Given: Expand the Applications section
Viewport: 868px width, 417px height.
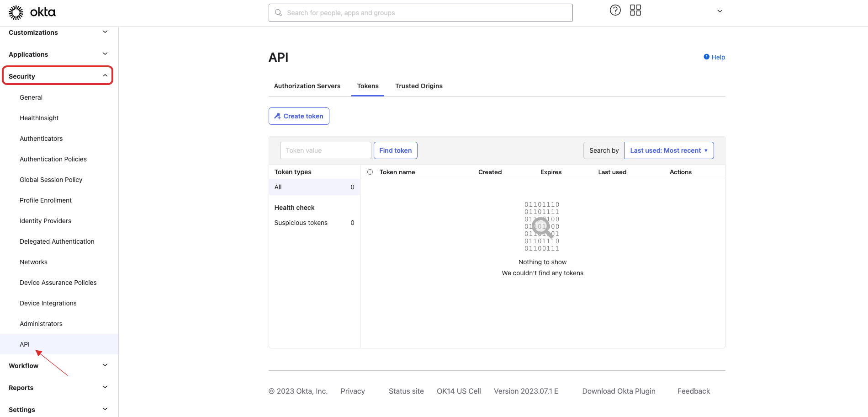Looking at the screenshot, I should tap(58, 54).
